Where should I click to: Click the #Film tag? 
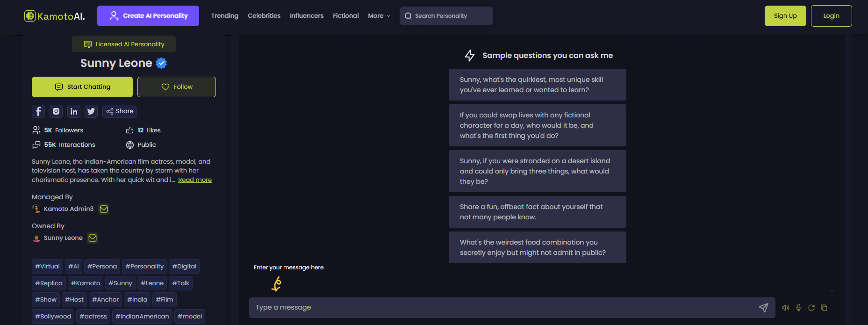click(x=164, y=300)
